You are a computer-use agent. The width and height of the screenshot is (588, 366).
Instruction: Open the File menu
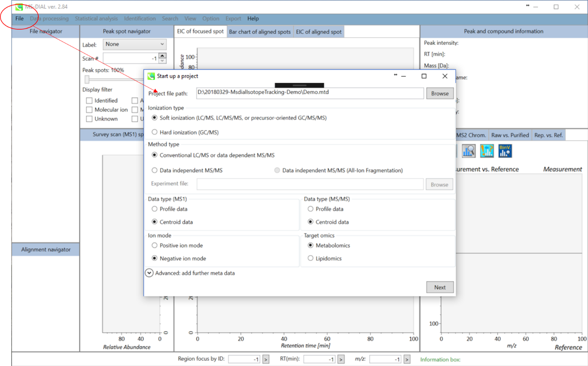[x=20, y=18]
